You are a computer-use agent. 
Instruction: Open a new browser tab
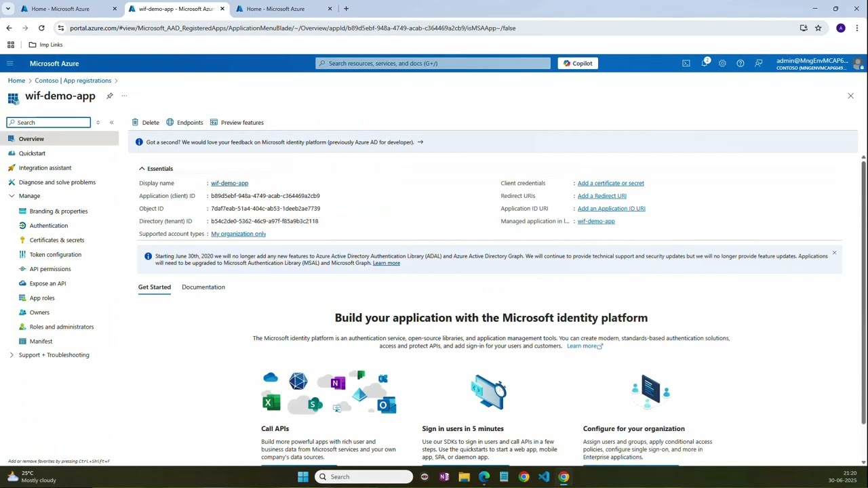click(346, 9)
